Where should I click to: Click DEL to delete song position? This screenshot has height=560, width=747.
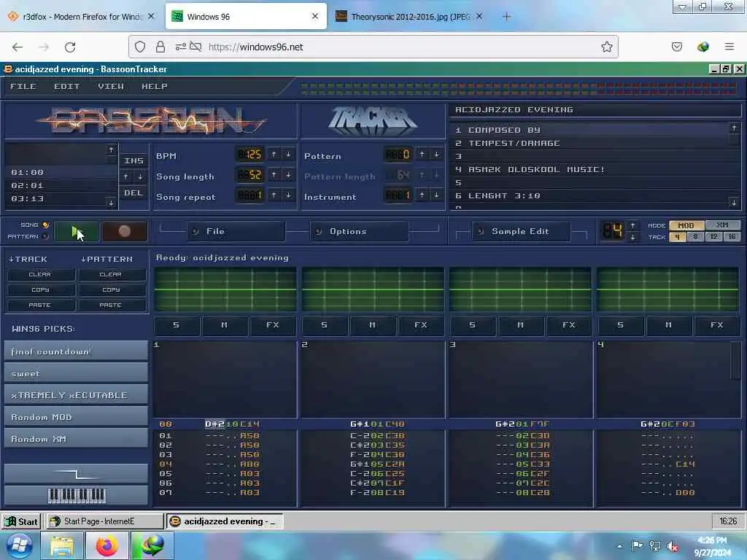coord(133,192)
